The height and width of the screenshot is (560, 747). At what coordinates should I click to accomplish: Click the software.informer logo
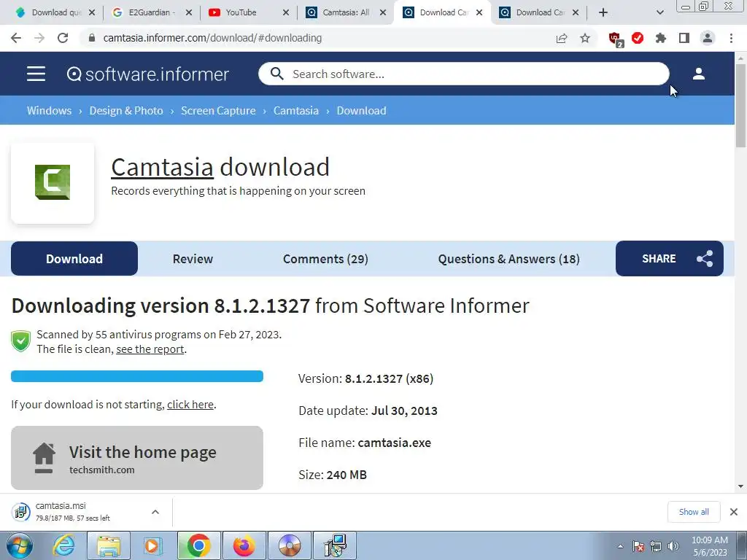147,74
